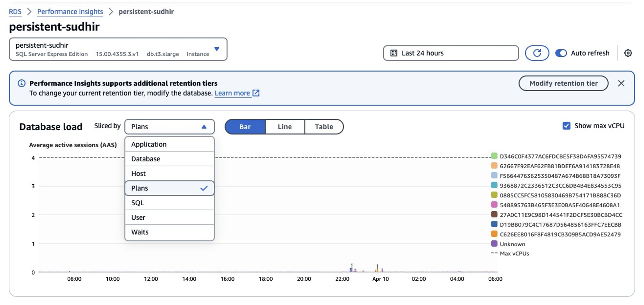Click the Max vCPUs legend label
This screenshot has width=644, height=305.
(x=514, y=253)
